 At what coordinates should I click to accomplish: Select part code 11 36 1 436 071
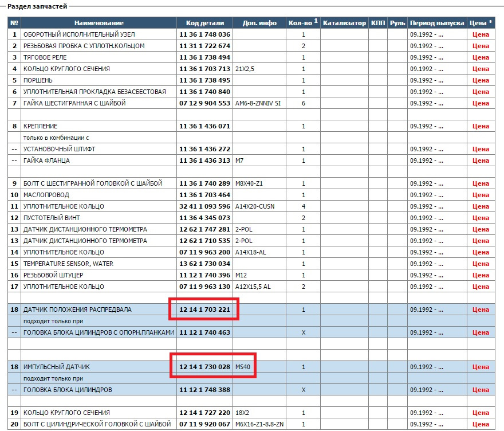click(x=205, y=127)
